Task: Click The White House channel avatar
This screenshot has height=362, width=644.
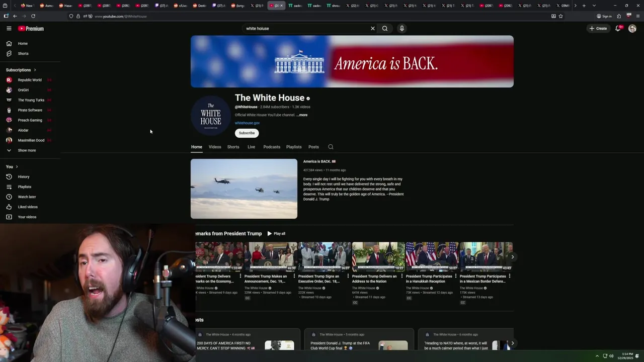Action: coord(211,116)
